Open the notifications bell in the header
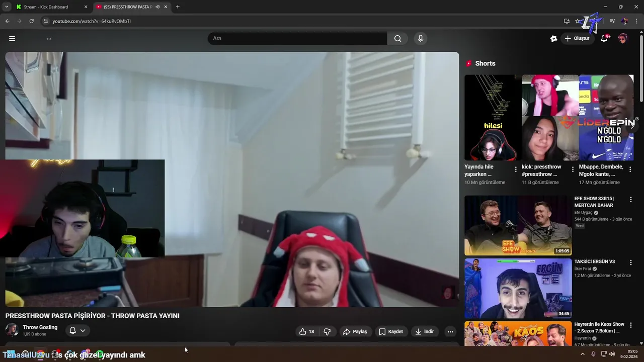This screenshot has height=362, width=644. click(604, 39)
